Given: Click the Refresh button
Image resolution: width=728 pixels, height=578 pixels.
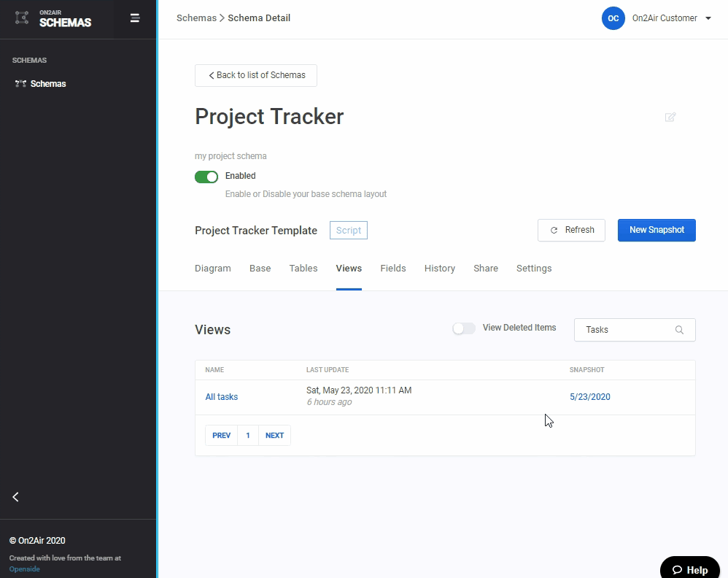Looking at the screenshot, I should coord(572,230).
